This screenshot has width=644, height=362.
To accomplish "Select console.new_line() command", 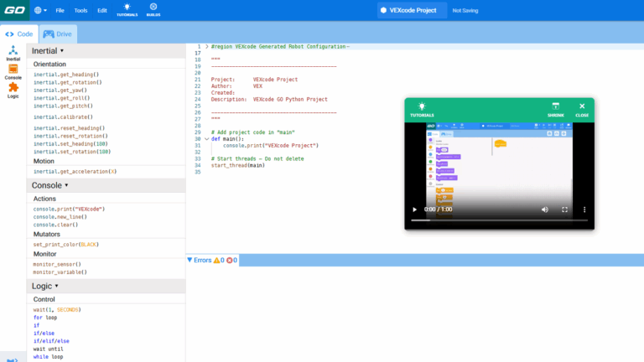I will click(60, 217).
